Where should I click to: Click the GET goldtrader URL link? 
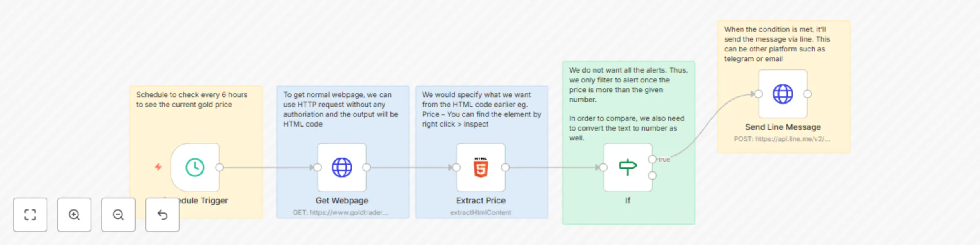tap(341, 212)
